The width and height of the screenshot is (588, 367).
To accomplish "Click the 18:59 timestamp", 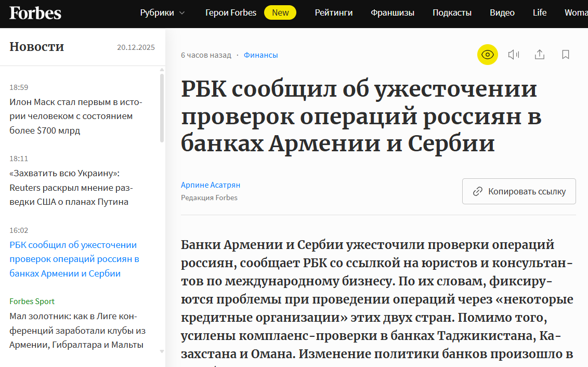I will (19, 87).
